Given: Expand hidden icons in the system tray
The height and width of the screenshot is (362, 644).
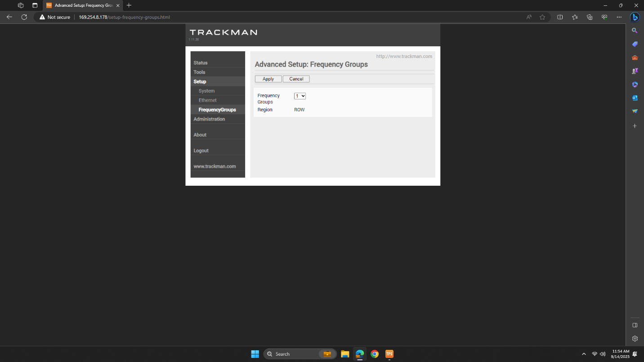Looking at the screenshot, I should click(584, 354).
